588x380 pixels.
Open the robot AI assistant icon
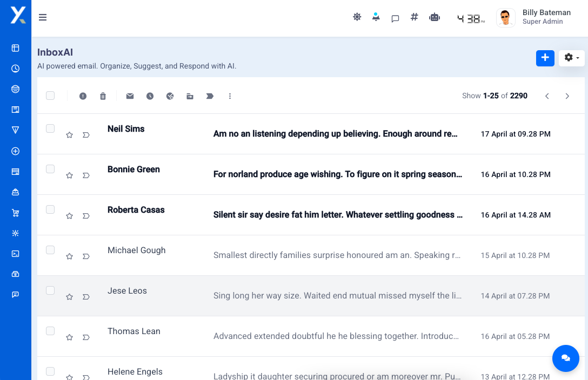(x=435, y=17)
